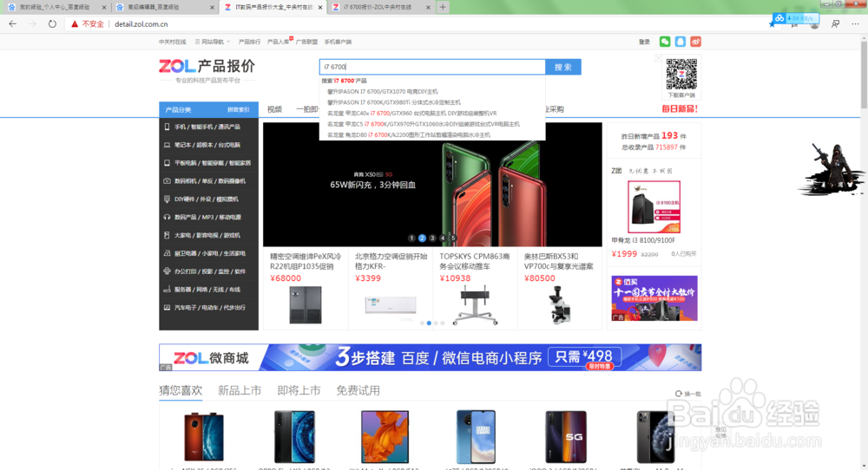
Task: Reload the page with the refresh icon
Action: coord(52,23)
